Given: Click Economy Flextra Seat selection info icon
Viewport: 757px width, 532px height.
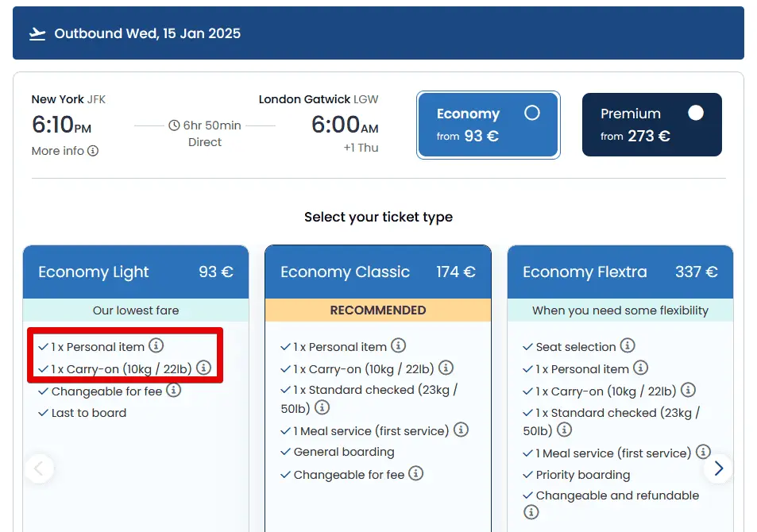Looking at the screenshot, I should tap(628, 345).
